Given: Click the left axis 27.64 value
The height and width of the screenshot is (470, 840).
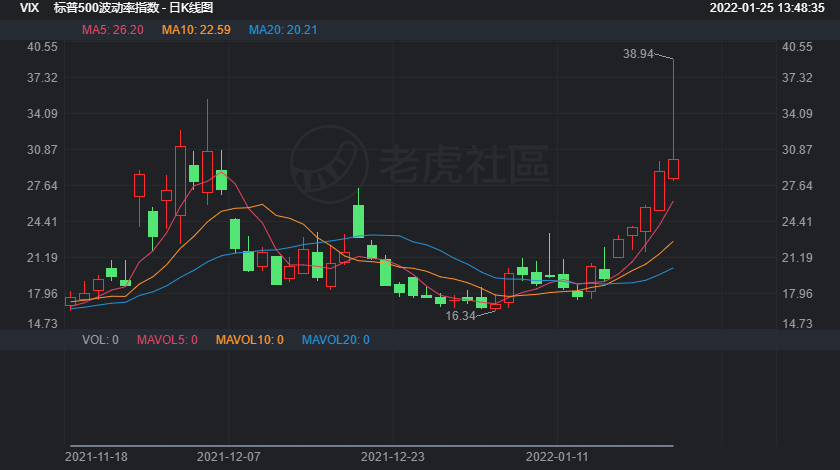Looking at the screenshot, I should coord(42,185).
